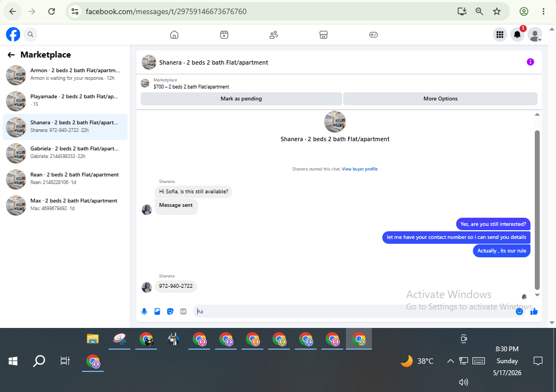Click the chat vertical scrollbar thumb
The width and height of the screenshot is (556, 392).
[537, 210]
